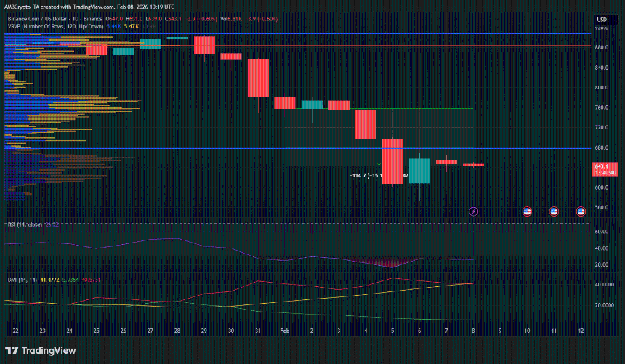Screen dimensions: 625x364
Task: Click the purple lightning event icon
Action: [x=474, y=211]
